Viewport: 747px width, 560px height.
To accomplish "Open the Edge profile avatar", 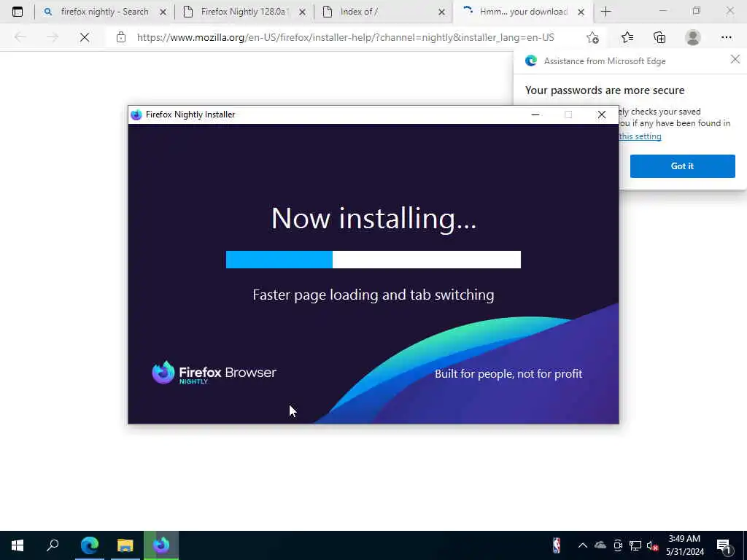I will [x=693, y=37].
